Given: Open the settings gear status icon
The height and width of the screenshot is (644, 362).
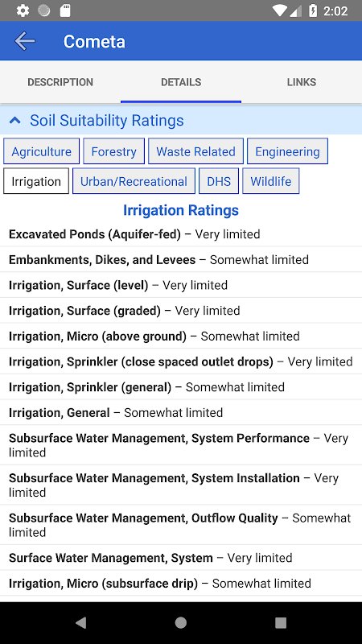Looking at the screenshot, I should point(23,10).
